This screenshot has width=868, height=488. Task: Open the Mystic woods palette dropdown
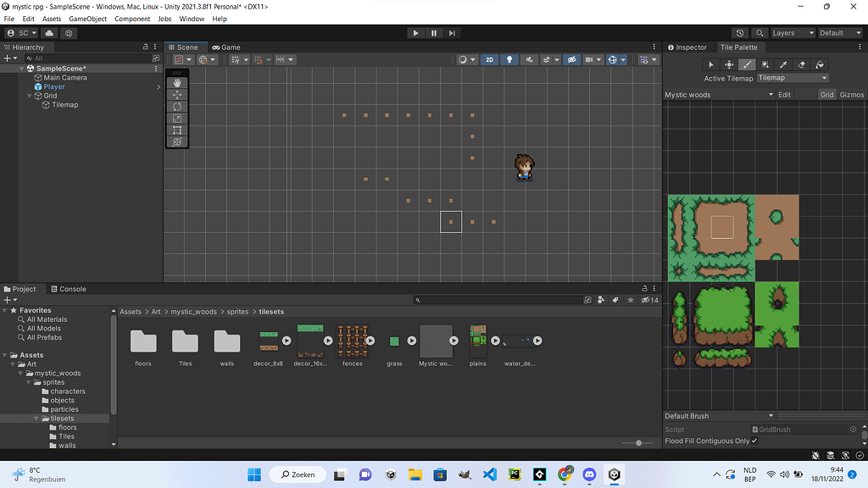click(x=719, y=95)
